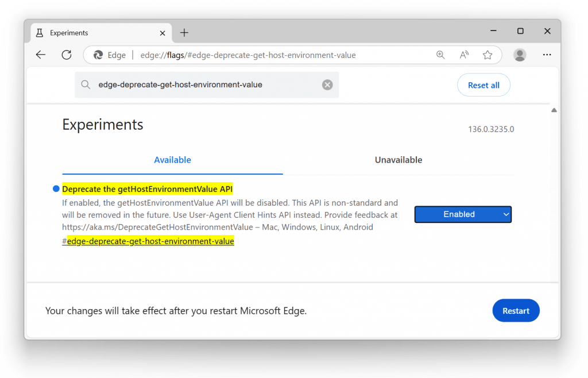Open the browser profile avatar
Screen dimensions: 588x378
coord(520,55)
